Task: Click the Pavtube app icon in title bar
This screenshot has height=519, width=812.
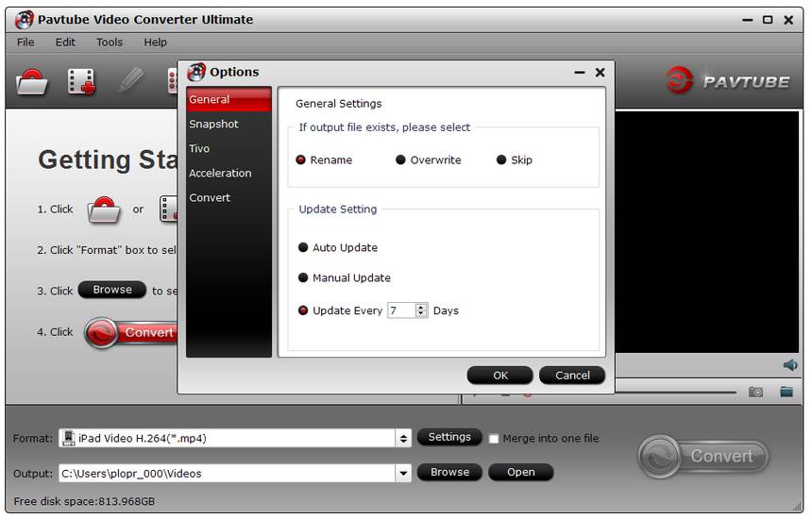Action: click(x=24, y=20)
